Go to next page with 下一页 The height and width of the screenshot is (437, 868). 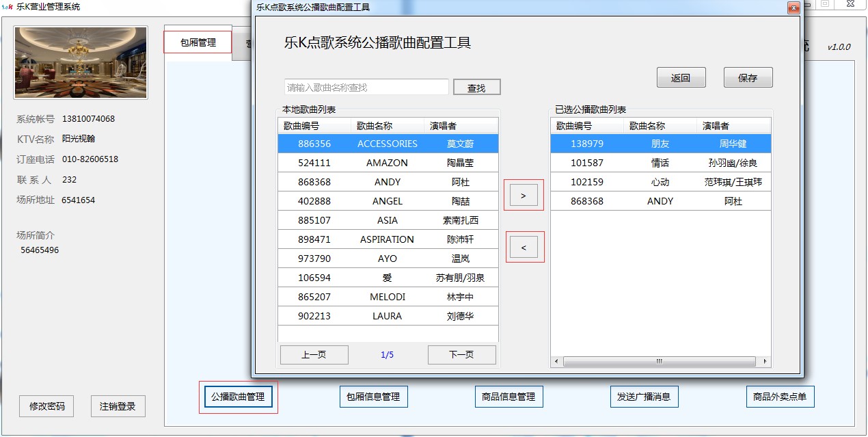[x=461, y=355]
